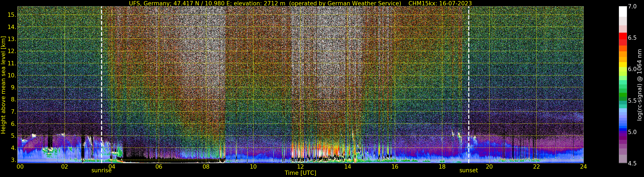Click the colorbar value '6.0'

(x=632, y=69)
